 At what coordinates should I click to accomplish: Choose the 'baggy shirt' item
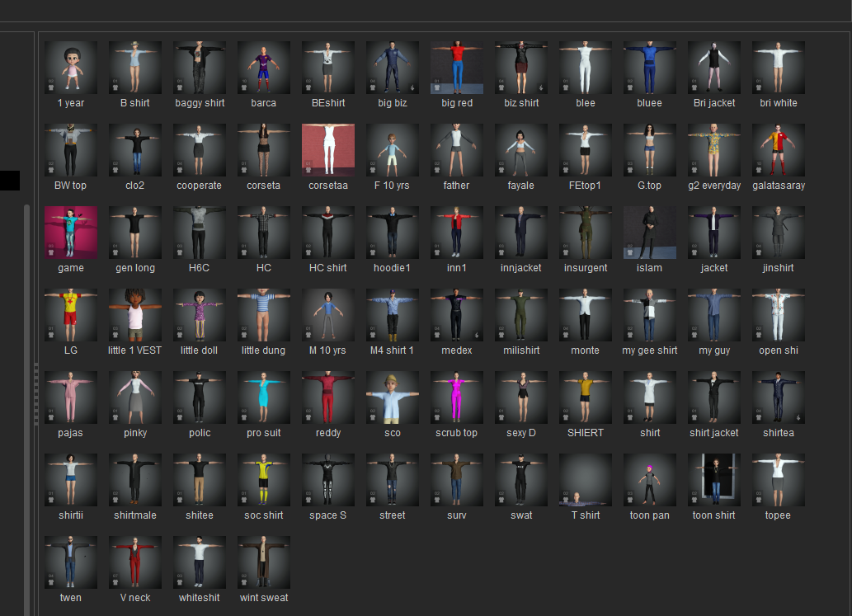(x=200, y=68)
